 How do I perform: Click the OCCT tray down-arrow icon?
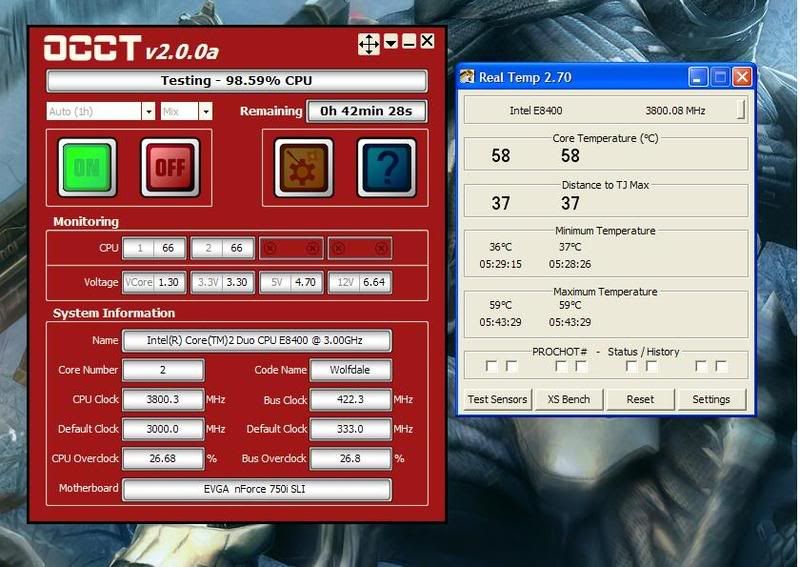click(391, 41)
